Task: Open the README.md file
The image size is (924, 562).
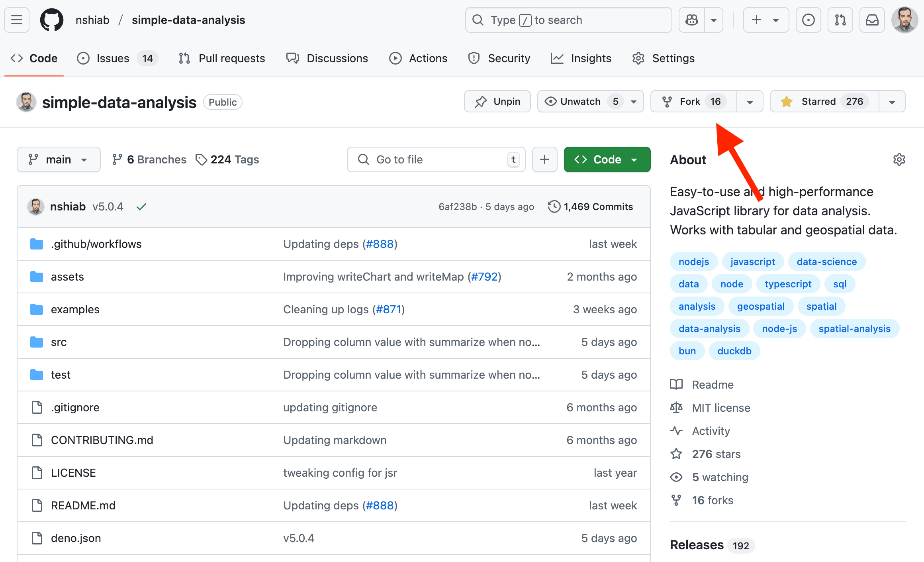Action: click(x=83, y=505)
